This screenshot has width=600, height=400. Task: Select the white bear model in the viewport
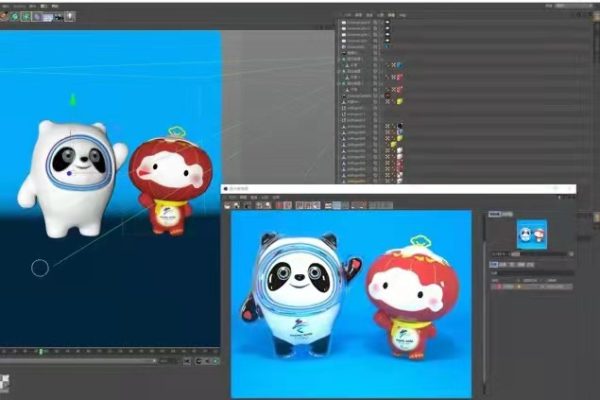pos(72,179)
